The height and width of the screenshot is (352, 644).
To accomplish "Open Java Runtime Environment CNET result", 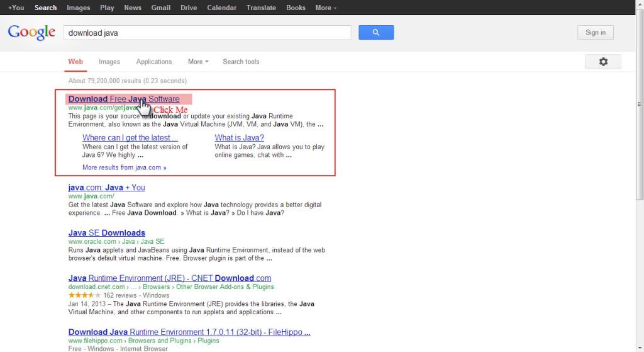I will coord(170,278).
